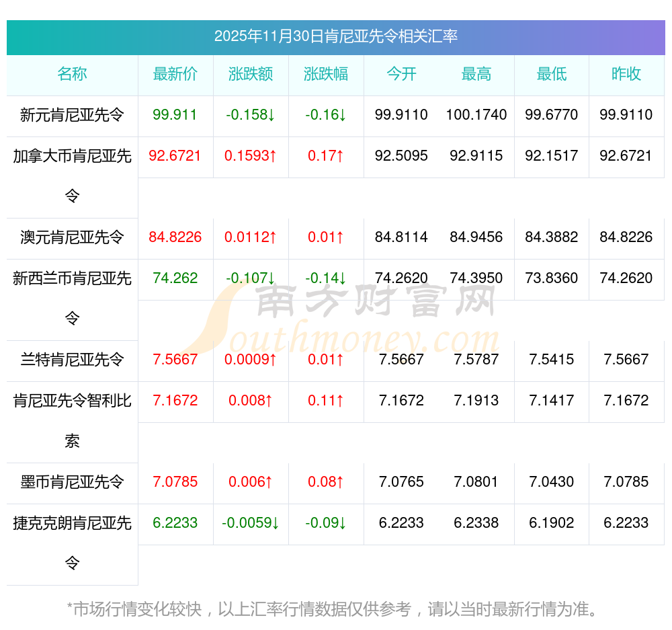The width and height of the screenshot is (672, 630).
Task: Click the 名称 column header
Action: pos(72,75)
